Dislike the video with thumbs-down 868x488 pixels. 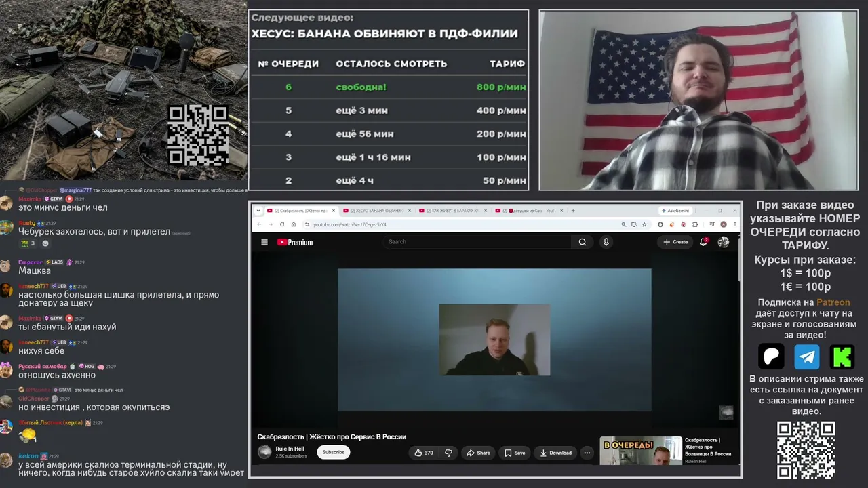(448, 453)
